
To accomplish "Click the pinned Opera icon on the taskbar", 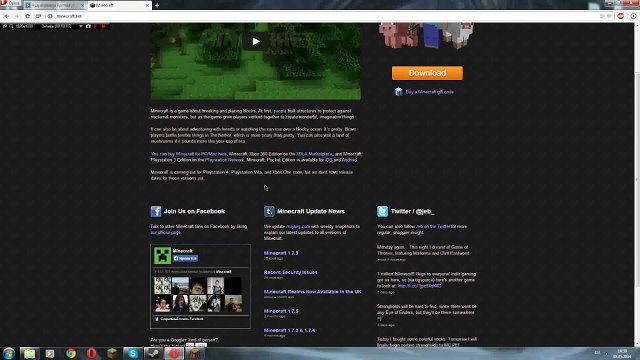I will [91, 353].
